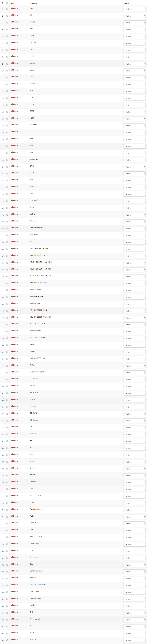The width and height of the screenshot is (147, 644).
Task: Click the All Route link beside 'Sikh'
Action: (x=14, y=138)
